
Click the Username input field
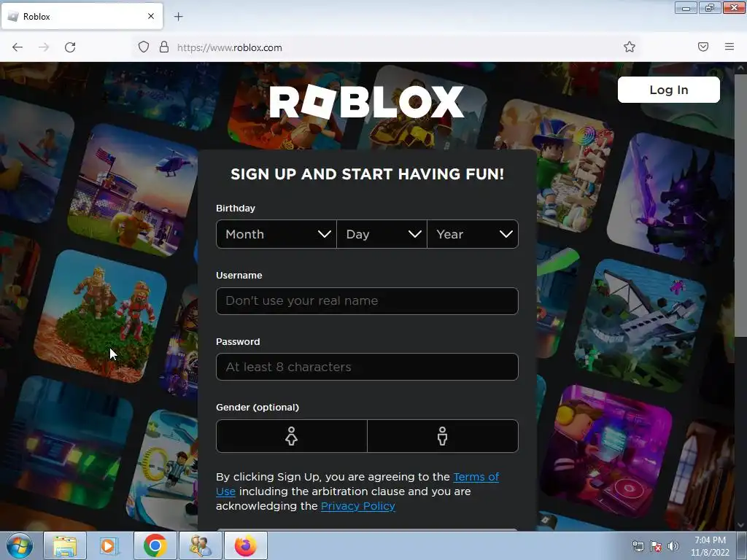(367, 301)
